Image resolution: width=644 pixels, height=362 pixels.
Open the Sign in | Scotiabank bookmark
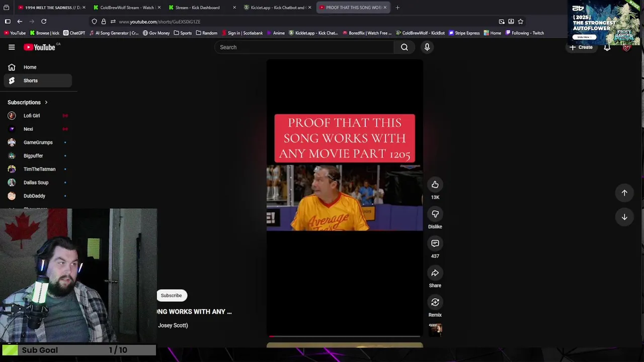coord(243,33)
